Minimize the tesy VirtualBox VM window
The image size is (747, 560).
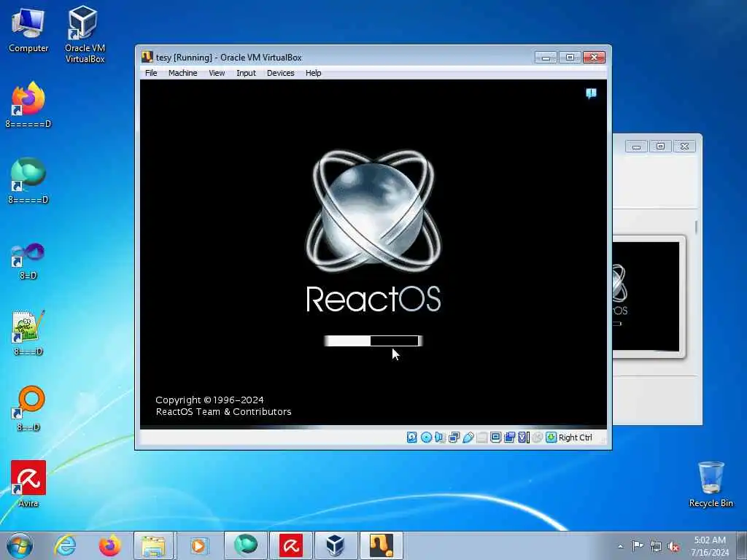coord(546,58)
